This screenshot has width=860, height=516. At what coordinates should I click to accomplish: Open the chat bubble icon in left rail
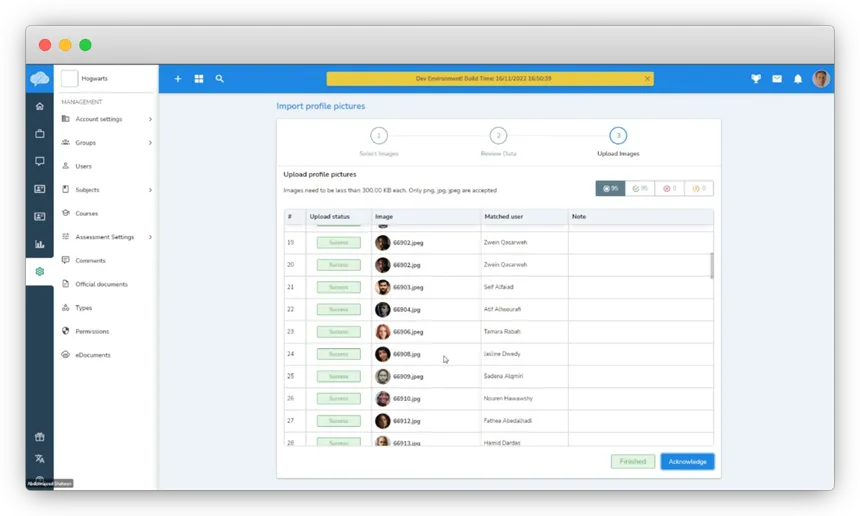(x=39, y=161)
